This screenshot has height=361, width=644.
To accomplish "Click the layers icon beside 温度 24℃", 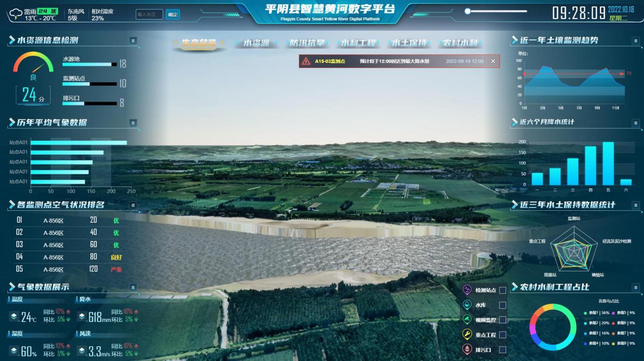I will tap(14, 317).
